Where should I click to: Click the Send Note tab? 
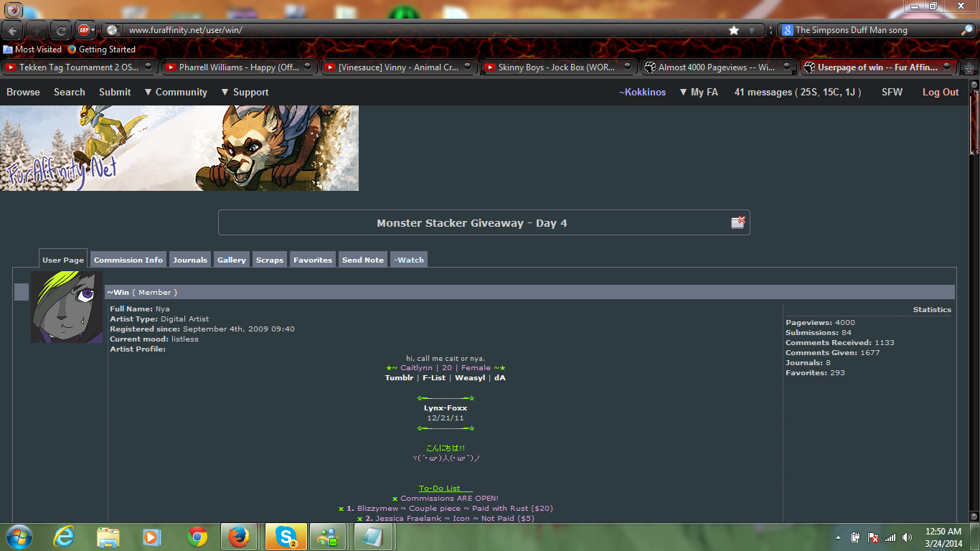point(363,260)
